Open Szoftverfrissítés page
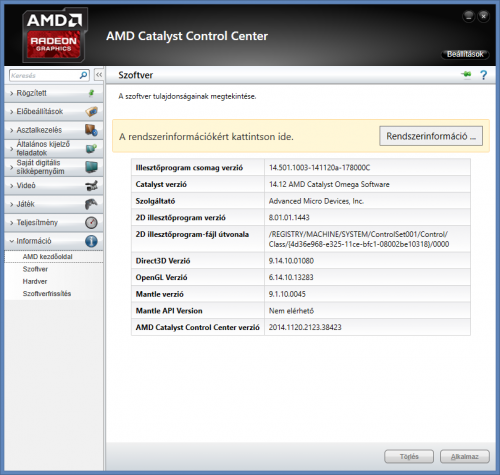The width and height of the screenshot is (500, 475). tap(47, 294)
